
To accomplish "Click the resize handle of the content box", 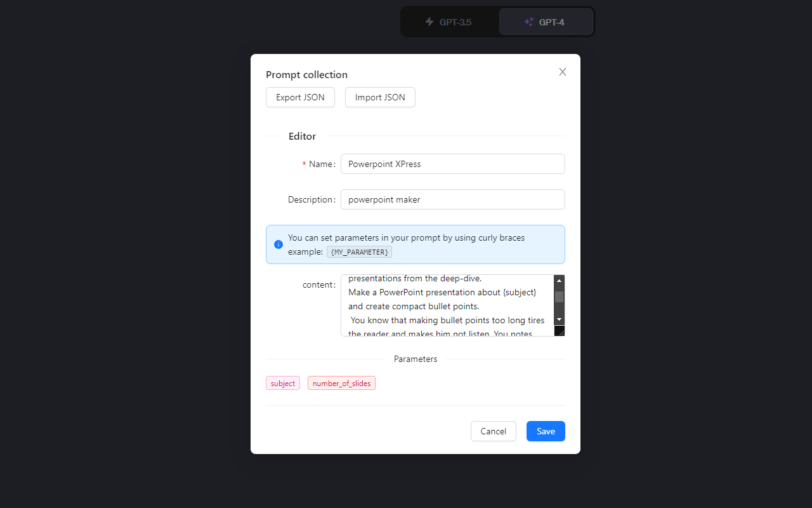I will click(x=559, y=331).
